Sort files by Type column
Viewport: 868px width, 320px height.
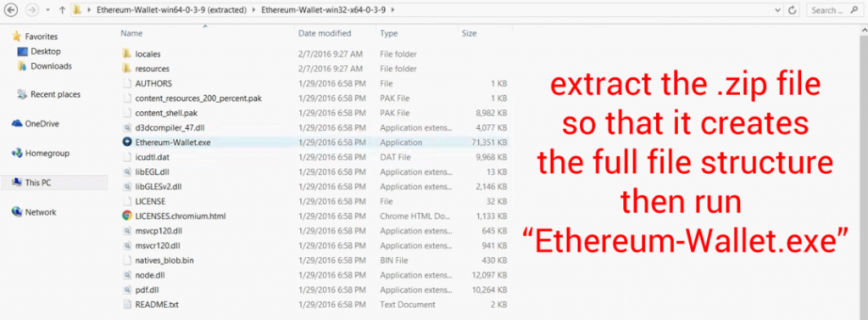[388, 33]
